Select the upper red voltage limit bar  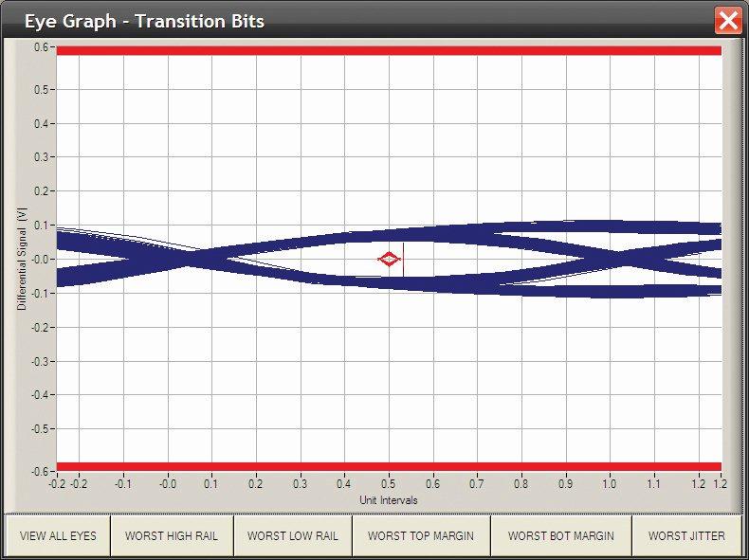(x=389, y=50)
